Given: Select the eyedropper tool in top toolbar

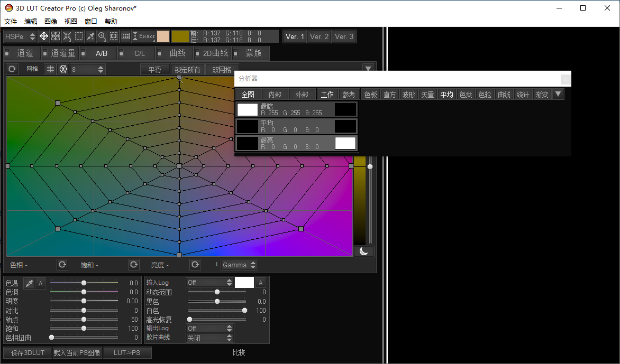Looking at the screenshot, I should click(x=90, y=36).
